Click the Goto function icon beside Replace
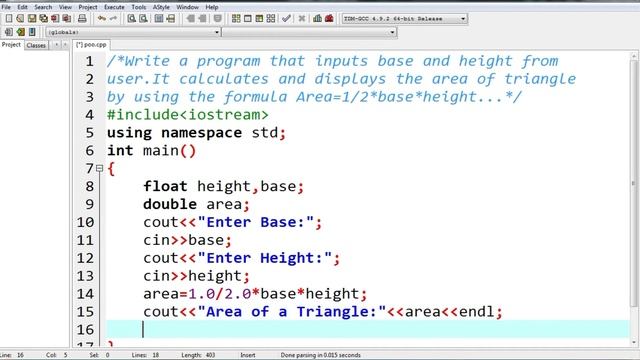Screen dimensions: 640x360 (159, 18)
